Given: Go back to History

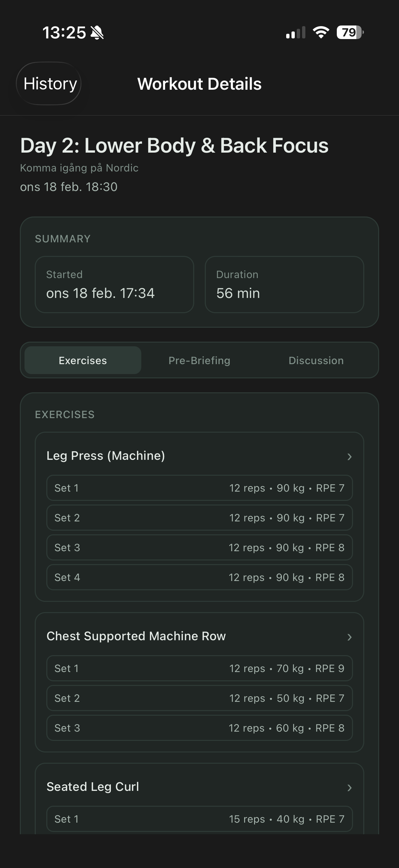Looking at the screenshot, I should point(50,83).
